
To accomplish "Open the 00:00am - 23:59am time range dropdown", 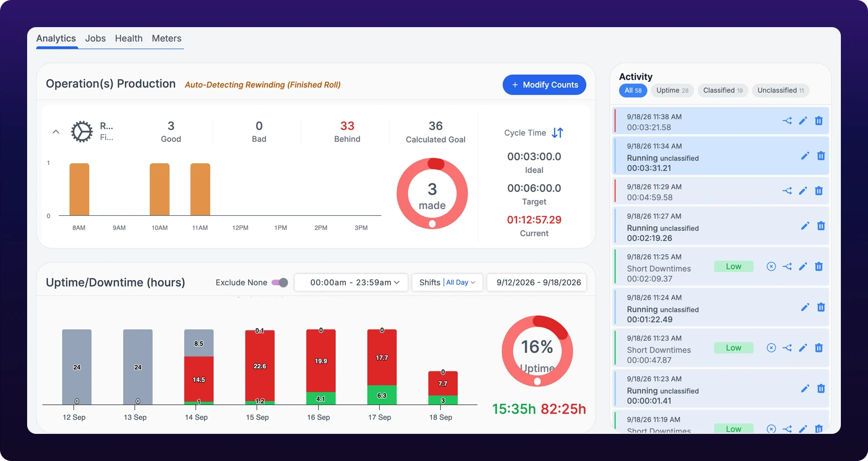I will click(x=351, y=282).
